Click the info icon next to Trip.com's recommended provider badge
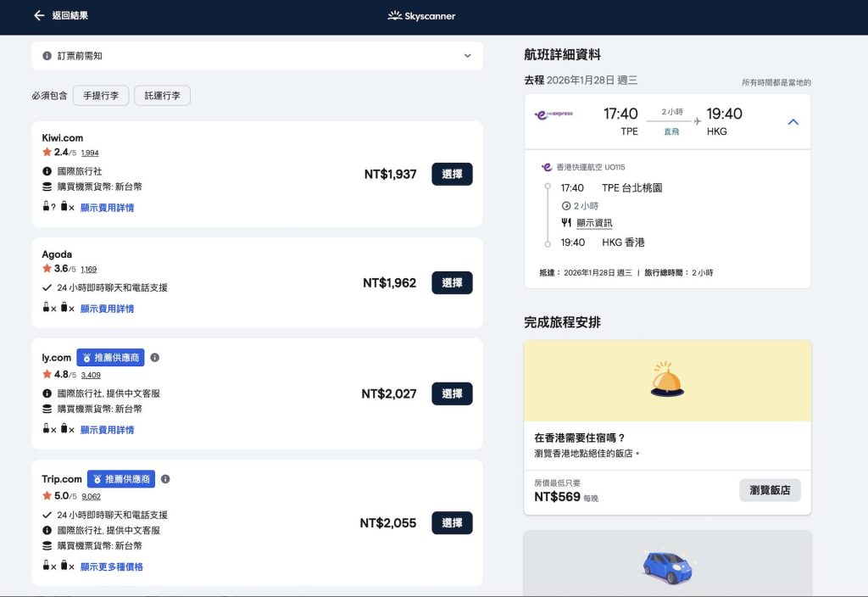 [x=165, y=479]
